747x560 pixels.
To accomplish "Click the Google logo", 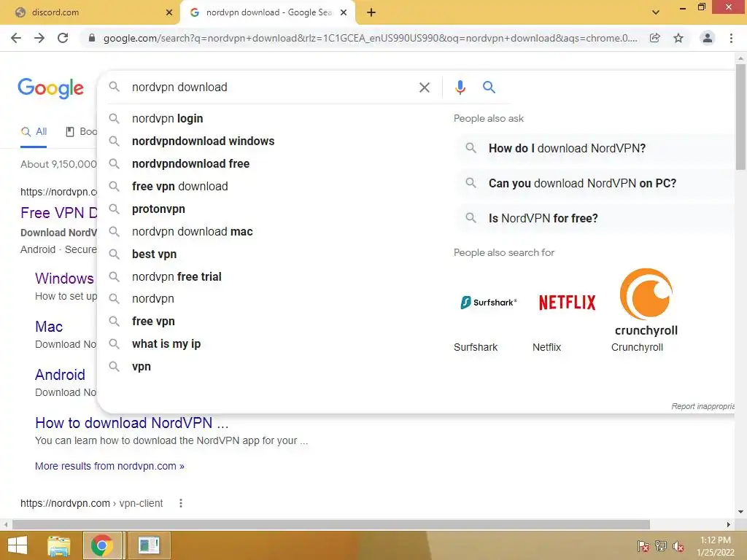I will coord(51,88).
